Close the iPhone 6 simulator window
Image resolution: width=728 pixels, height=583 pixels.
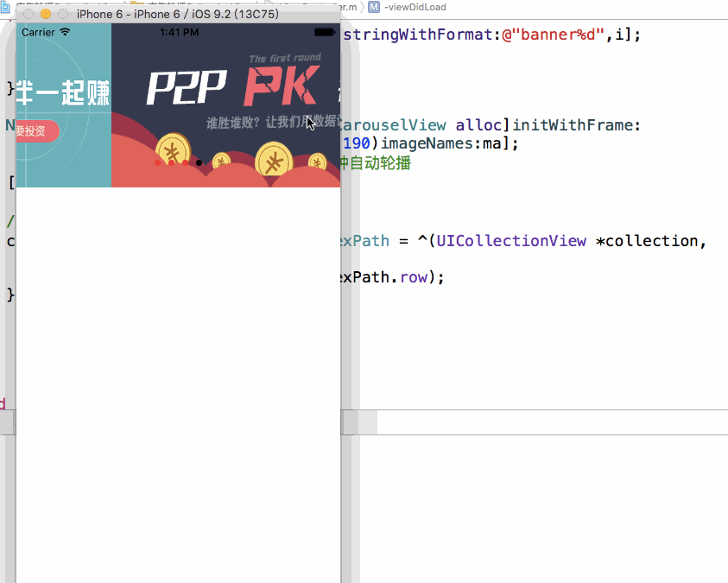click(28, 14)
